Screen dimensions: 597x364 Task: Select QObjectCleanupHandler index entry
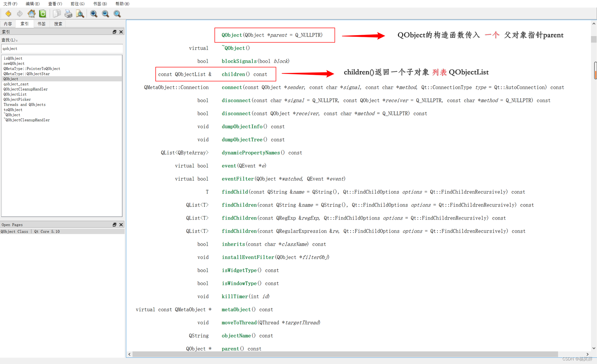click(25, 89)
